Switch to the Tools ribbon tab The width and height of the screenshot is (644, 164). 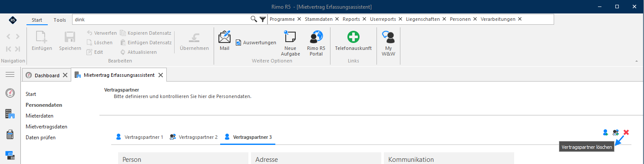pos(60,20)
